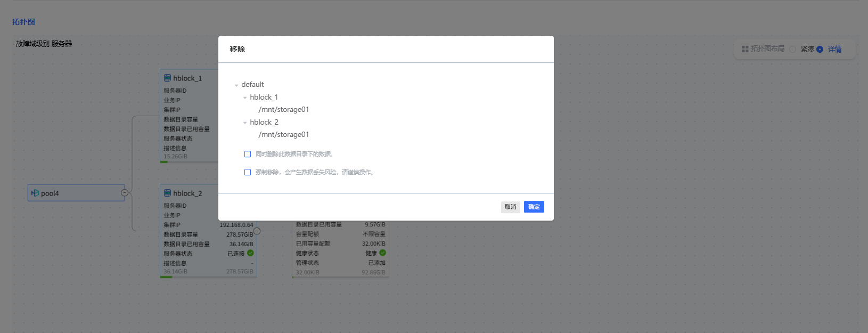Click hblock_2 capacity usage progress bar
The image size is (868, 333).
point(208,277)
